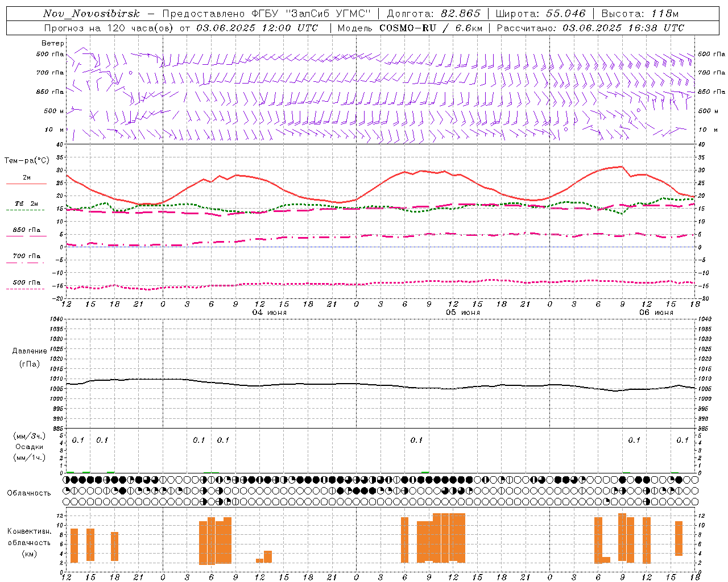This screenshot has width=728, height=582.
Task: Click the 'Широта: 55.046' latitude value
Action: point(540,14)
